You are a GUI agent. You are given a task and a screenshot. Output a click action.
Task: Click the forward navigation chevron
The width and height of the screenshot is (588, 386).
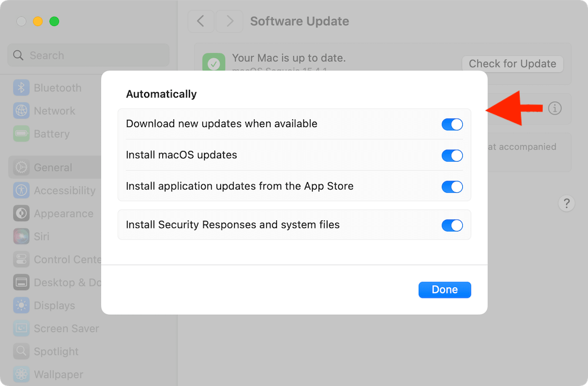click(229, 21)
